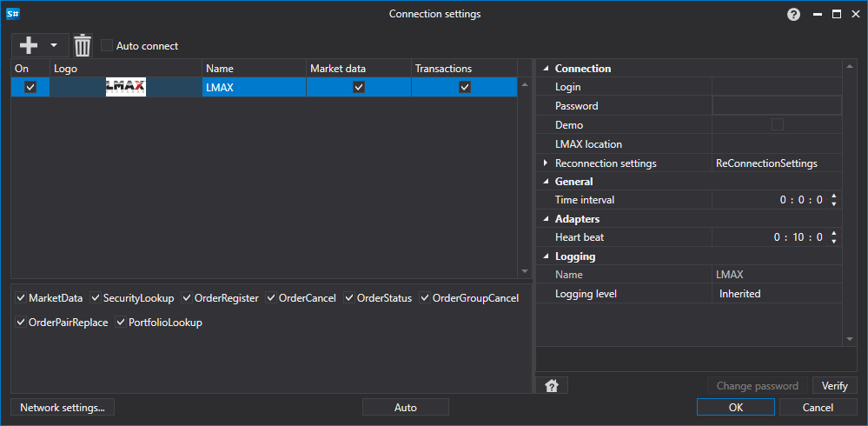Uncheck the MarketData message type
Viewport: 868px width, 426px height.
(x=21, y=298)
